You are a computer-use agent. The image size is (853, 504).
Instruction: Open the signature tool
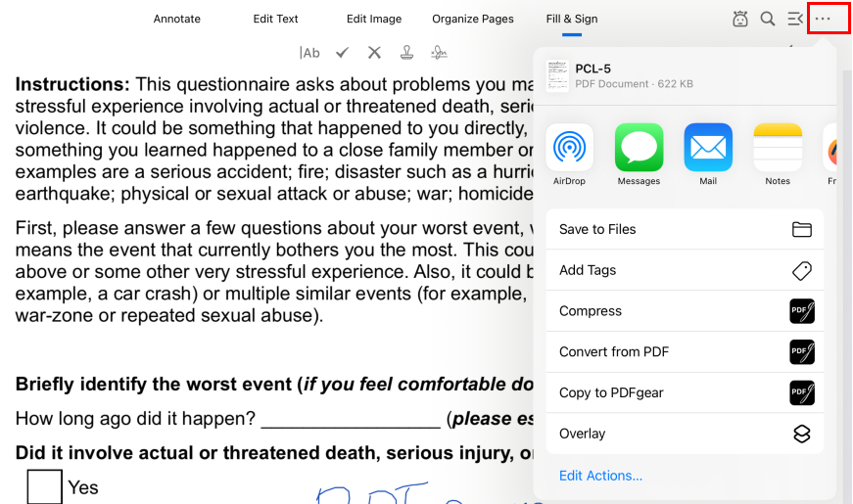[440, 53]
